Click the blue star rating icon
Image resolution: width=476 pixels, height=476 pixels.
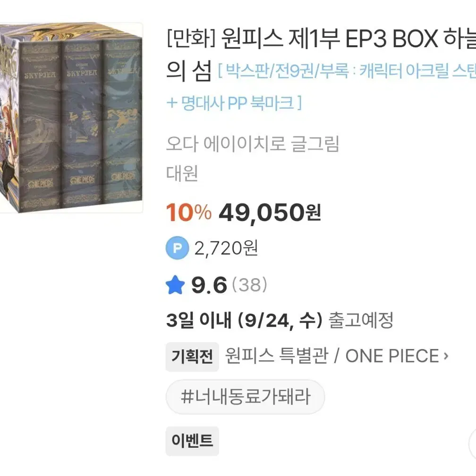(x=175, y=284)
